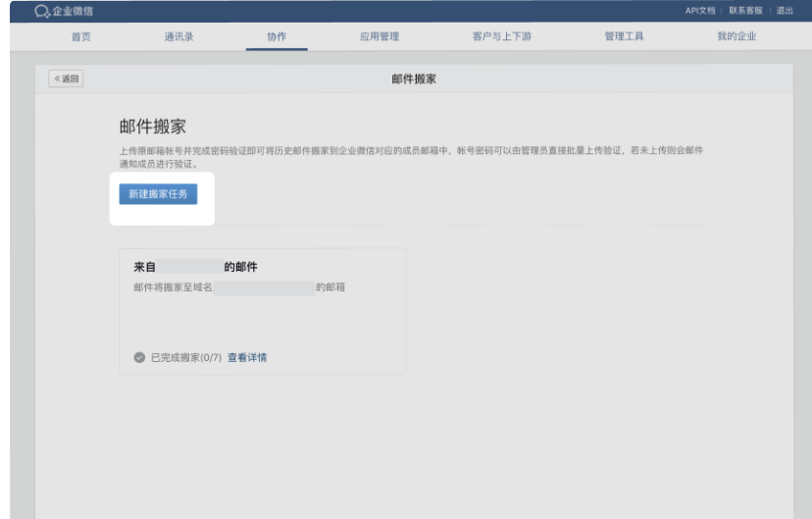Screen dimensions: 812x519
Task: Click the 已完成搬家(0/7) status text
Action: coord(186,358)
